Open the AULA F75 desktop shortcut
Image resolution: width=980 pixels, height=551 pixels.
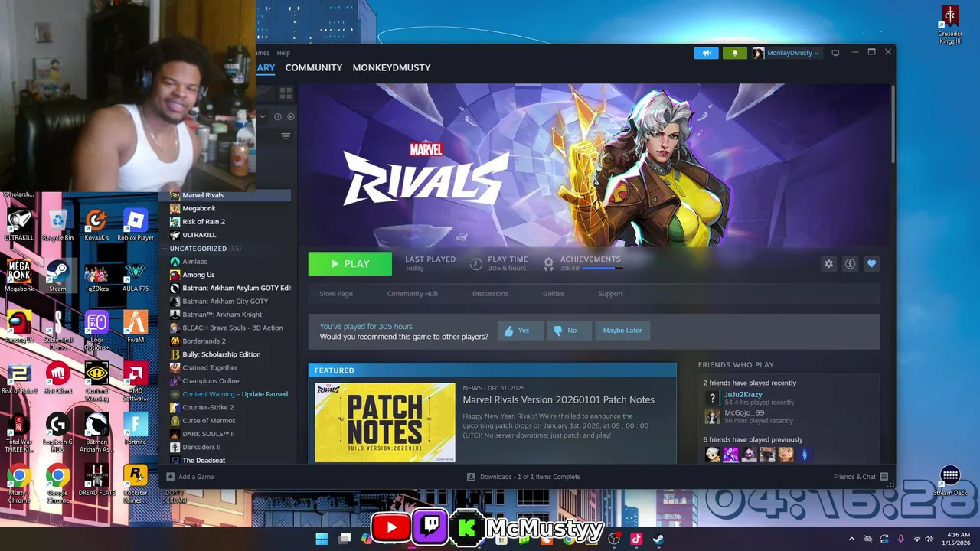(x=136, y=276)
